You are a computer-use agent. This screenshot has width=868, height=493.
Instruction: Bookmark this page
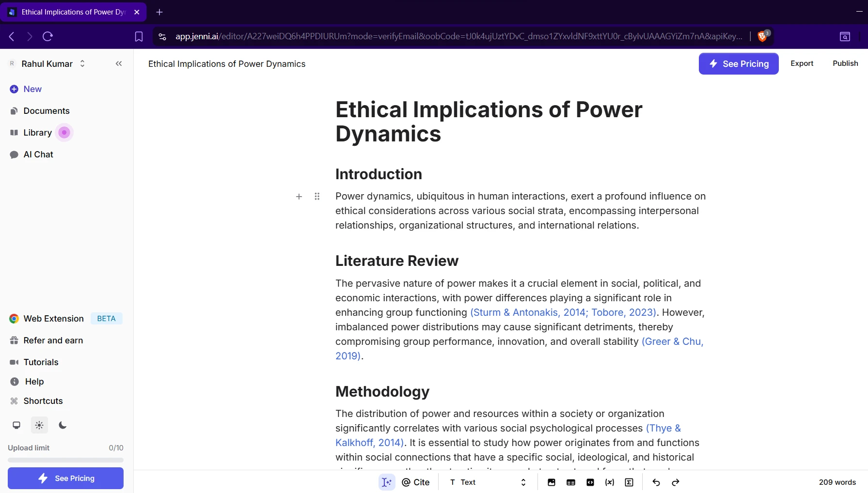pos(139,36)
